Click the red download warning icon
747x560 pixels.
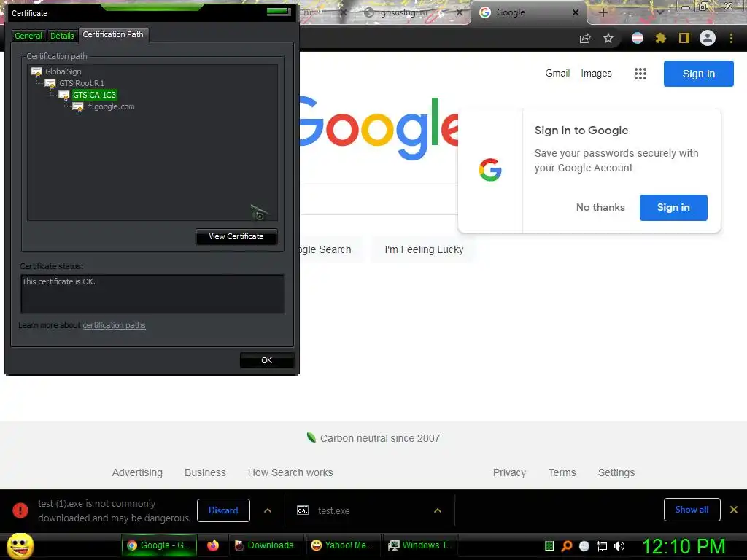tap(20, 510)
